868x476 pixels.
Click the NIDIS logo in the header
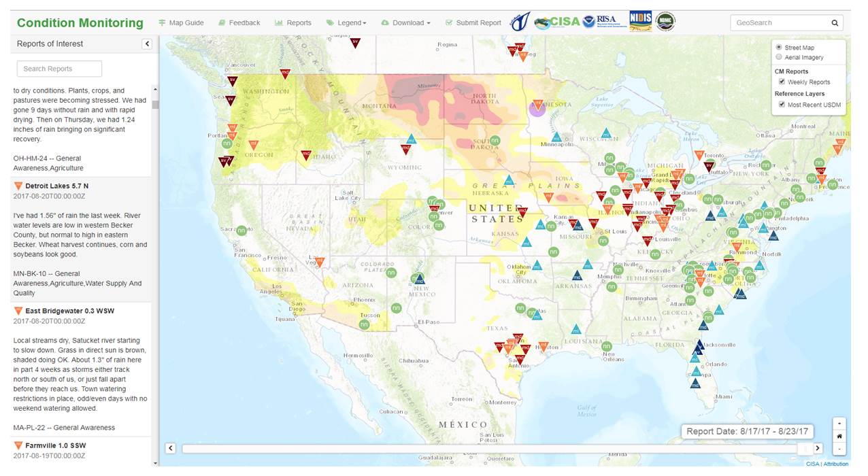(640, 22)
